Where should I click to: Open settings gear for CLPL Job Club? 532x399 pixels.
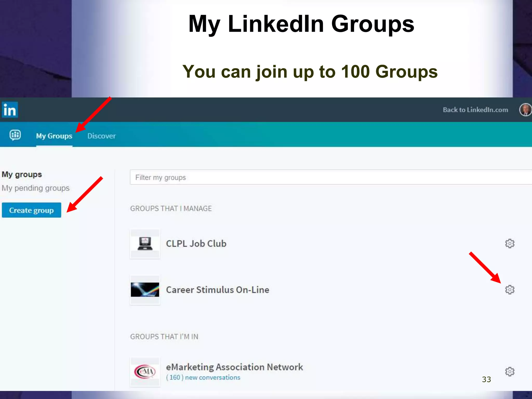[x=510, y=243]
